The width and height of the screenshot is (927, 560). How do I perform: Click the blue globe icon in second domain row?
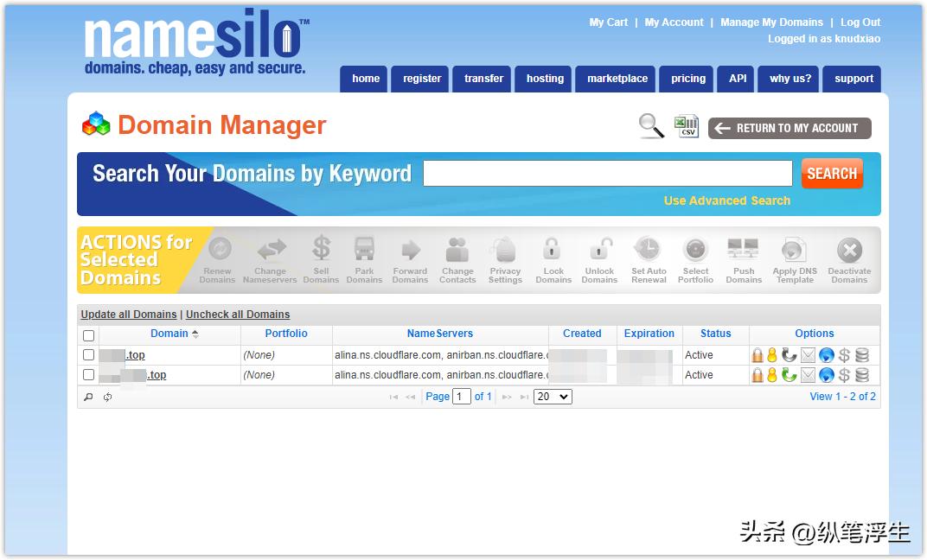pyautogui.click(x=827, y=374)
